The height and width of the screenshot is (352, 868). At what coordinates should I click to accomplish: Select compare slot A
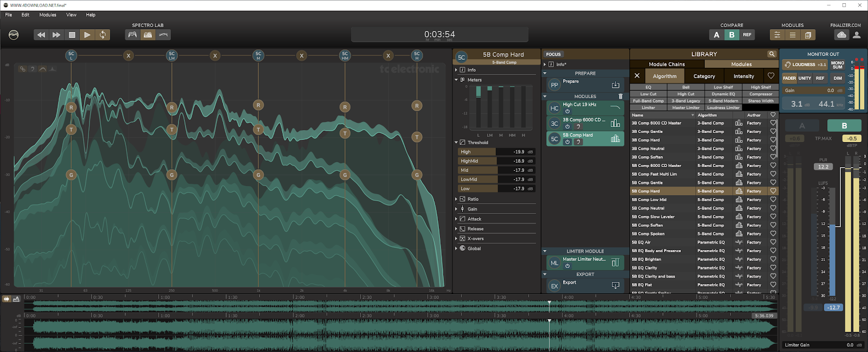point(716,35)
